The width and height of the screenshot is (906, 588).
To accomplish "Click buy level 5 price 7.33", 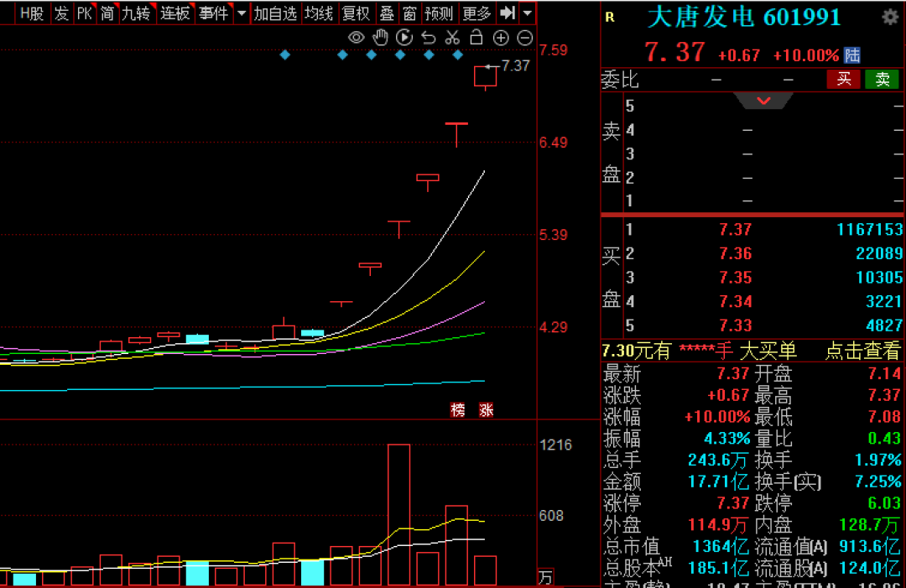I will pos(735,325).
